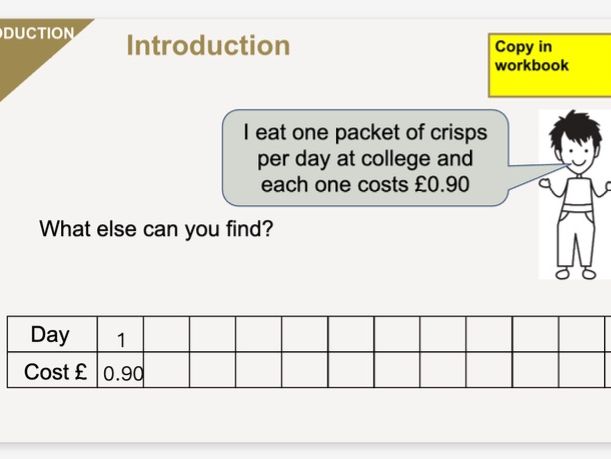Select the speech bubble about crisps
Screen dimensions: 611x459
point(365,157)
